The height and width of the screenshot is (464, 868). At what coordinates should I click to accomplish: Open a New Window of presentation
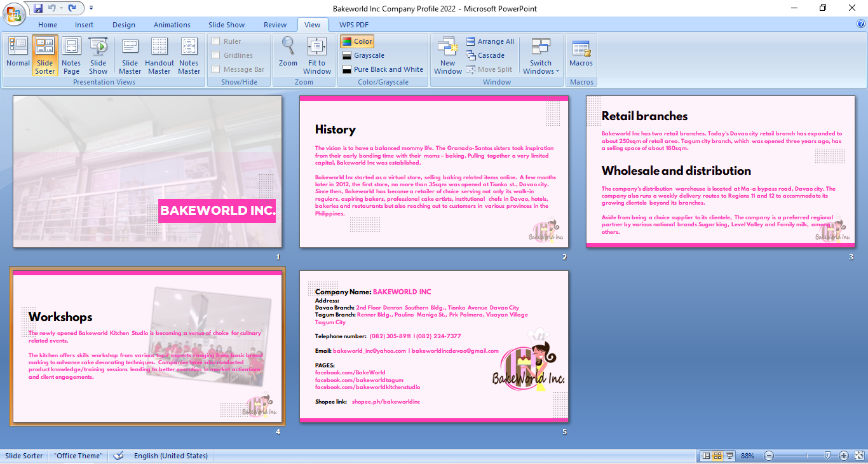tap(448, 55)
